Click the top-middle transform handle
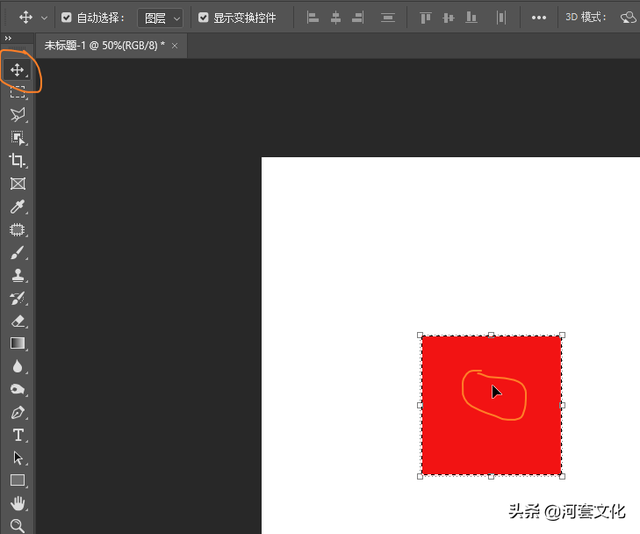This screenshot has height=534, width=640. (491, 335)
